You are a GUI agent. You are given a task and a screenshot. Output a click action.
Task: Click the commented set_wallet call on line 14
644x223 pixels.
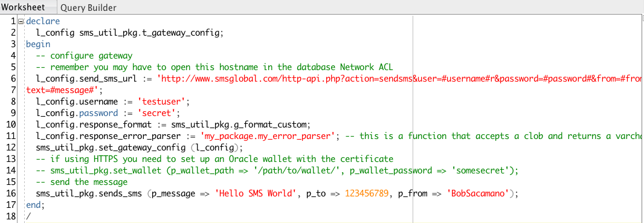click(x=278, y=170)
